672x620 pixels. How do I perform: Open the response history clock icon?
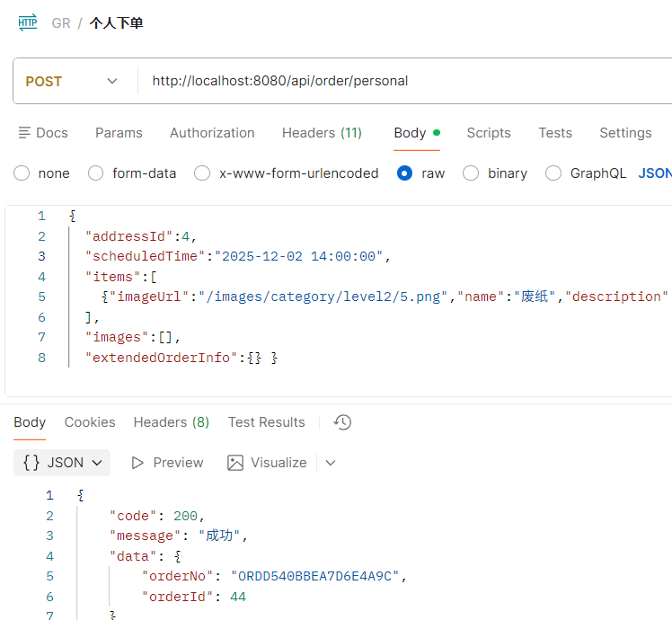341,422
